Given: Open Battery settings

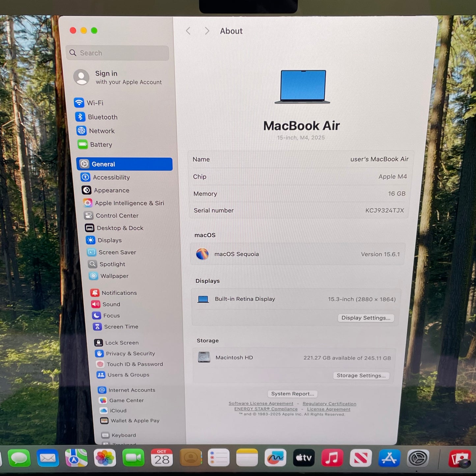Looking at the screenshot, I should tap(100, 145).
